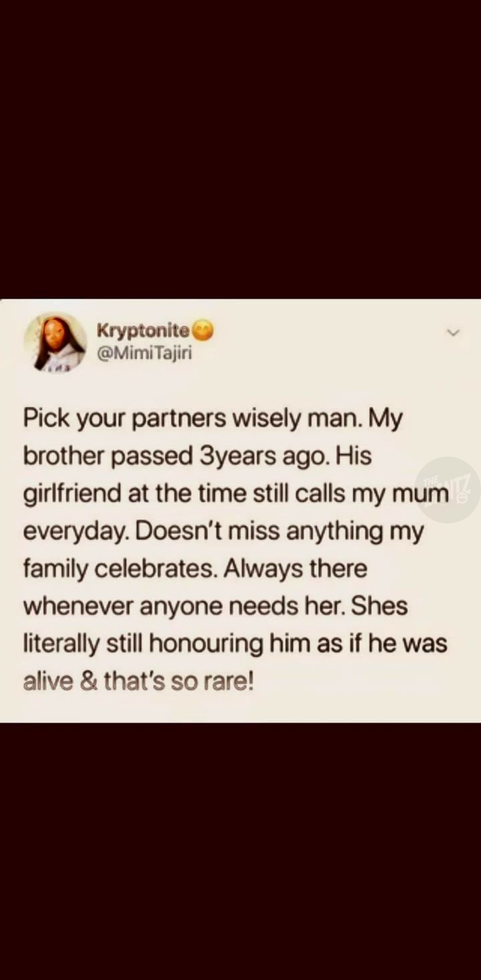The width and height of the screenshot is (481, 980).
Task: Tap the word "literally" in the tweet
Action: (x=61, y=644)
